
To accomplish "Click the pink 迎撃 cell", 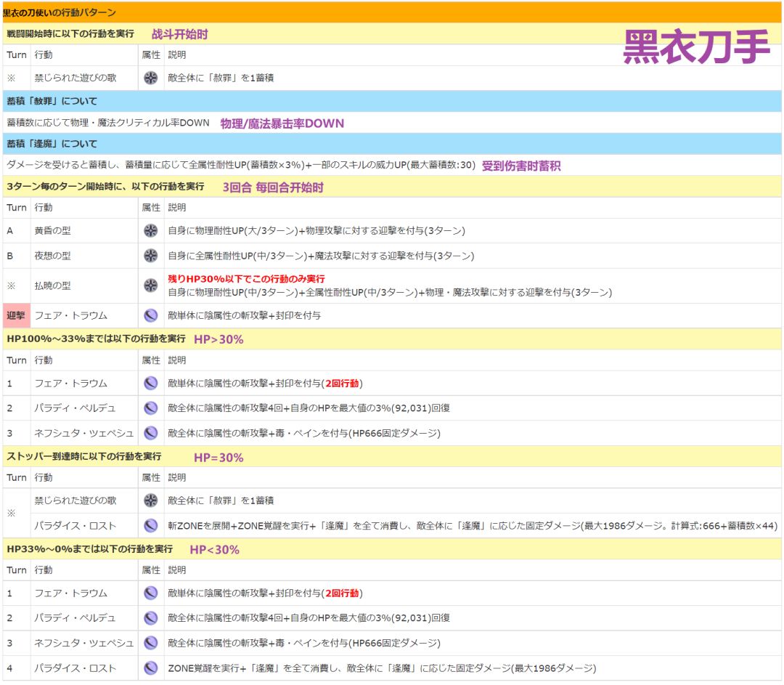I will (16, 315).
